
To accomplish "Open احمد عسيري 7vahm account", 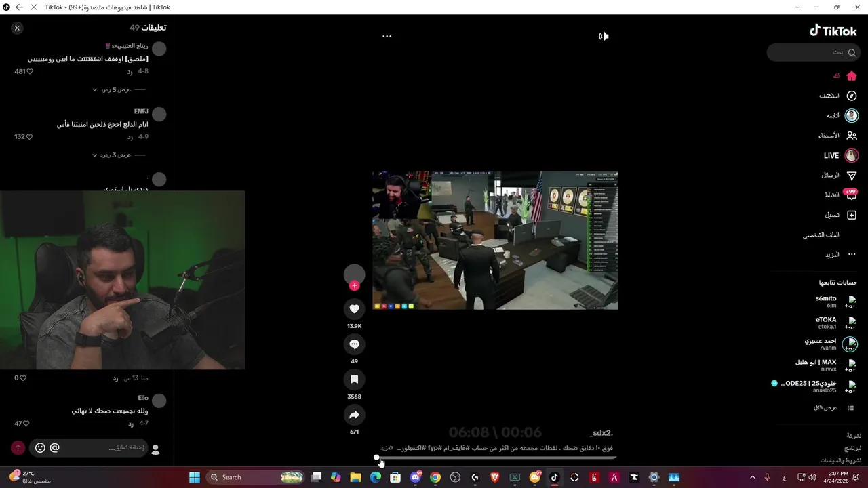I will coord(831,344).
